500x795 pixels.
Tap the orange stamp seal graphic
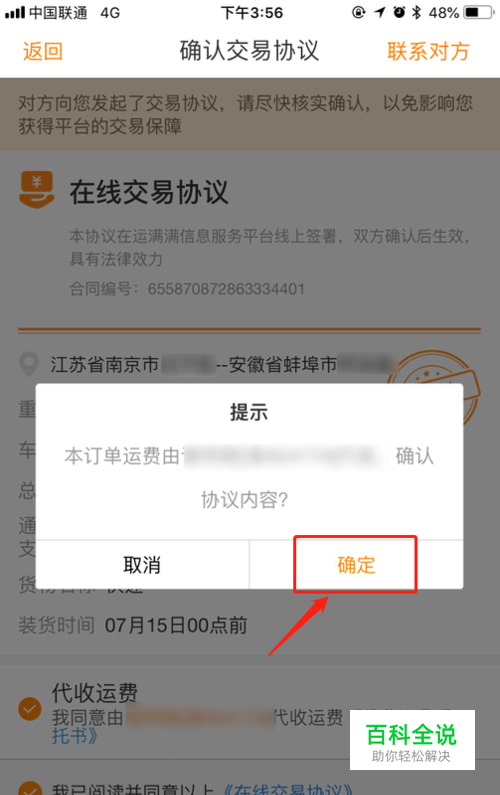(x=434, y=375)
